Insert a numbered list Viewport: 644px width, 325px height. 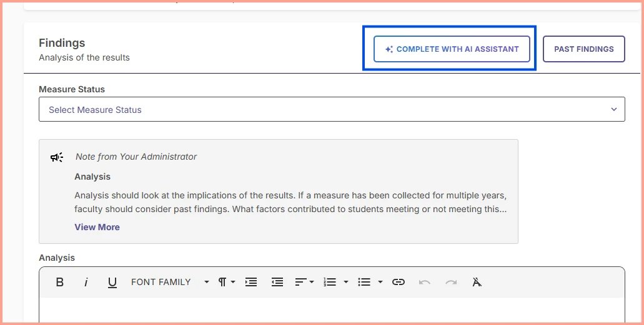[330, 282]
